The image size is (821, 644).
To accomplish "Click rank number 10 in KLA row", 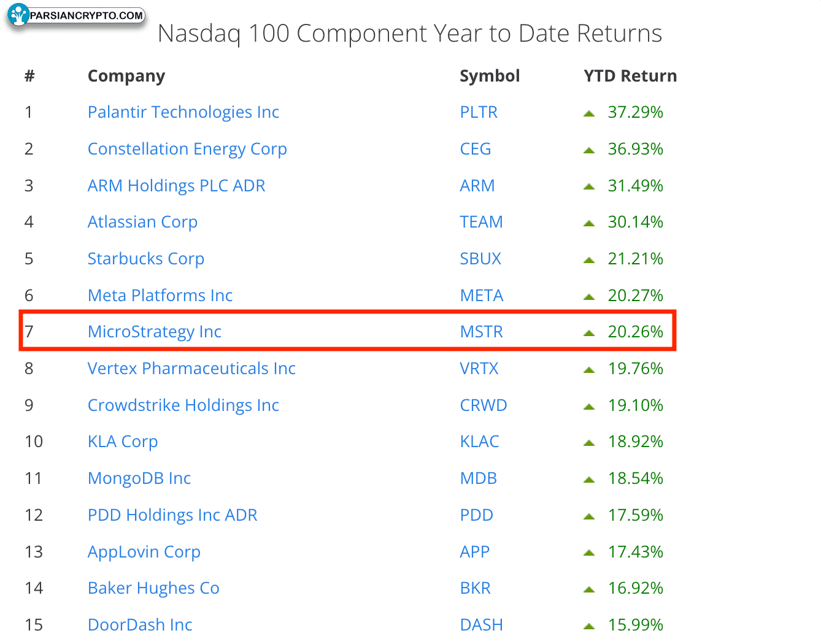I will click(34, 442).
